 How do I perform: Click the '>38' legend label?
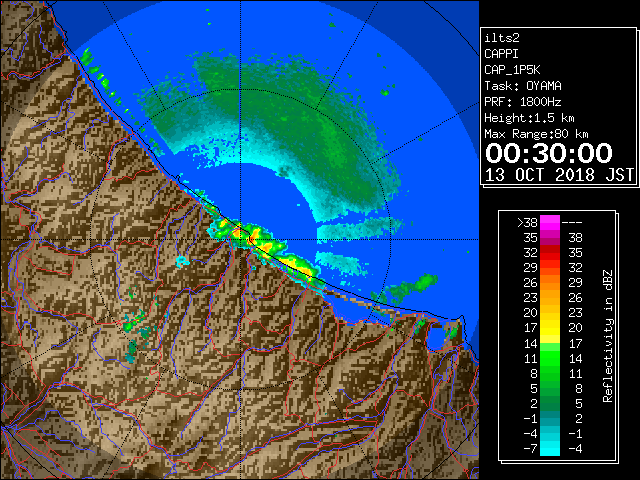click(527, 223)
